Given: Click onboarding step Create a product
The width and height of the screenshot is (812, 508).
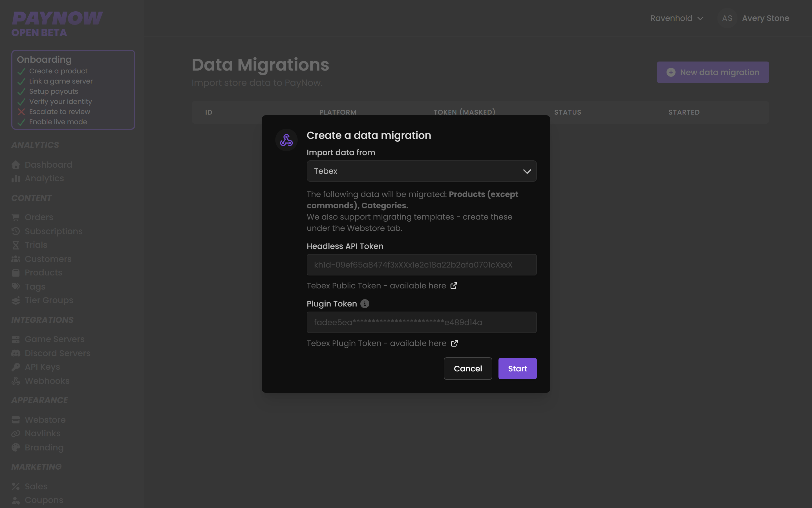Looking at the screenshot, I should [x=58, y=71].
